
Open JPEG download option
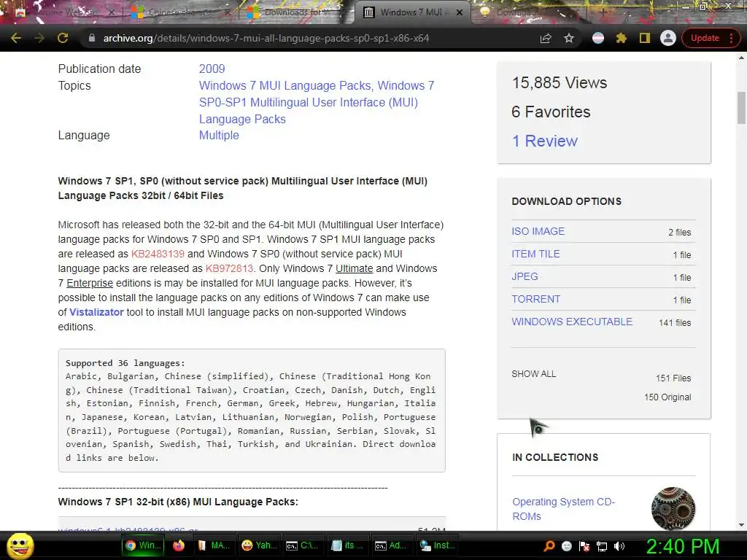[x=525, y=276]
